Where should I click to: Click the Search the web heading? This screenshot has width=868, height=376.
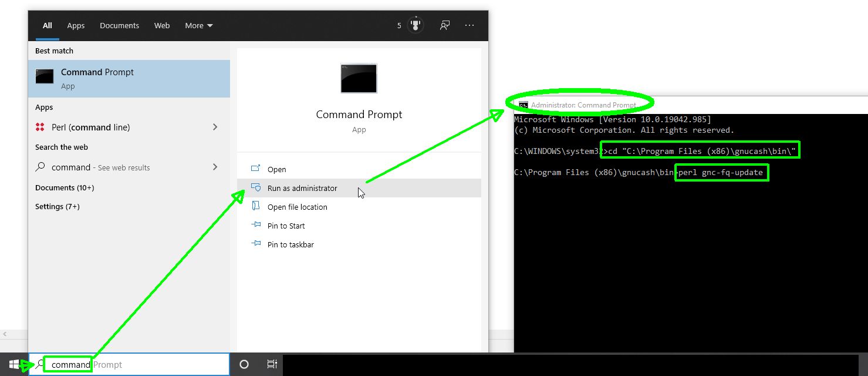pos(62,147)
